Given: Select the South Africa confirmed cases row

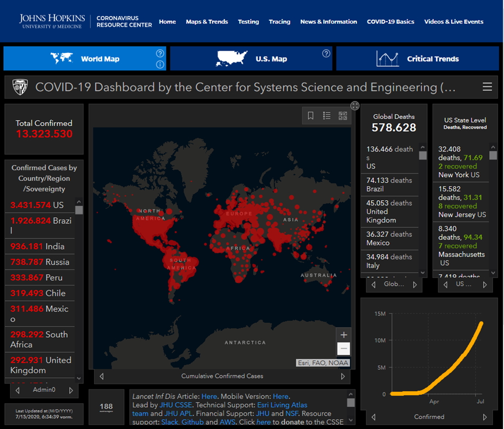Looking at the screenshot, I should (x=40, y=339).
